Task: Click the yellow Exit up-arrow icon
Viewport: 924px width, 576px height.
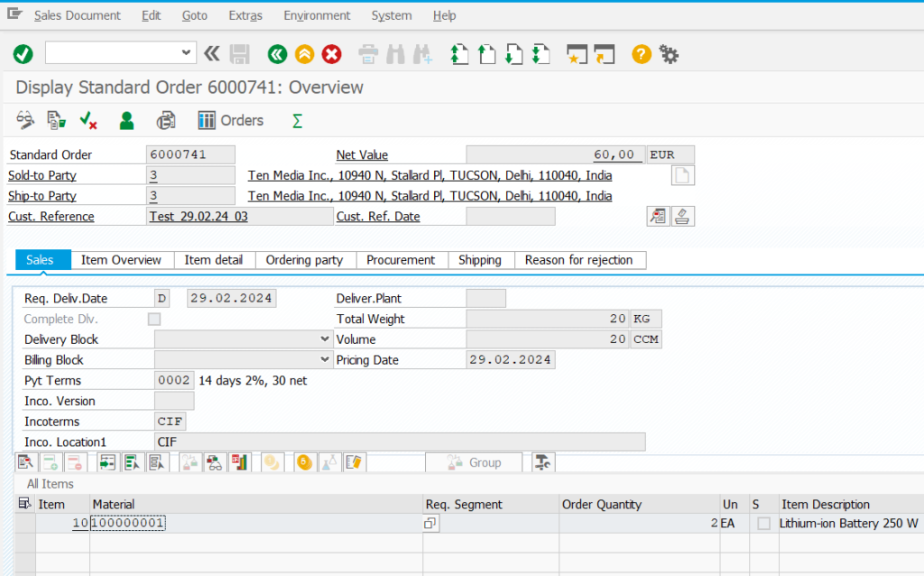Action: [304, 54]
